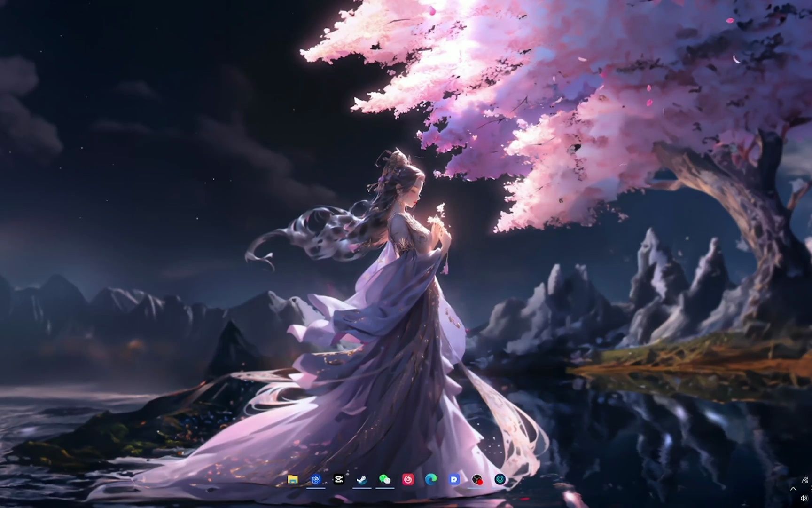Open the taskbar app group for Steam
Viewport: 812px width, 508px height.
point(361,480)
